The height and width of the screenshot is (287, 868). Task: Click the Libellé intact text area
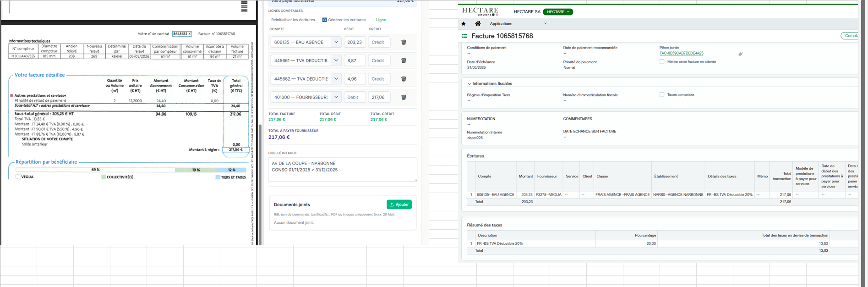pyautogui.click(x=343, y=170)
